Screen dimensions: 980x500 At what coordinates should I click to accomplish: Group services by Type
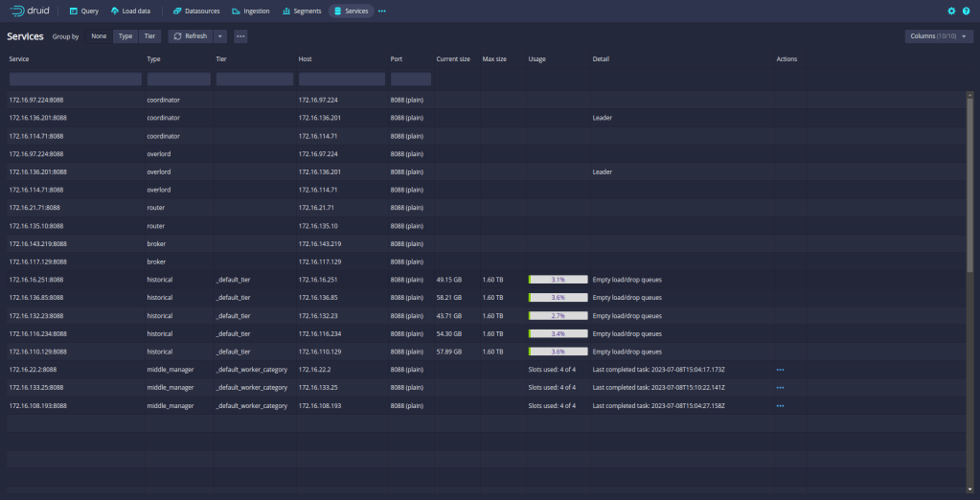click(x=125, y=36)
